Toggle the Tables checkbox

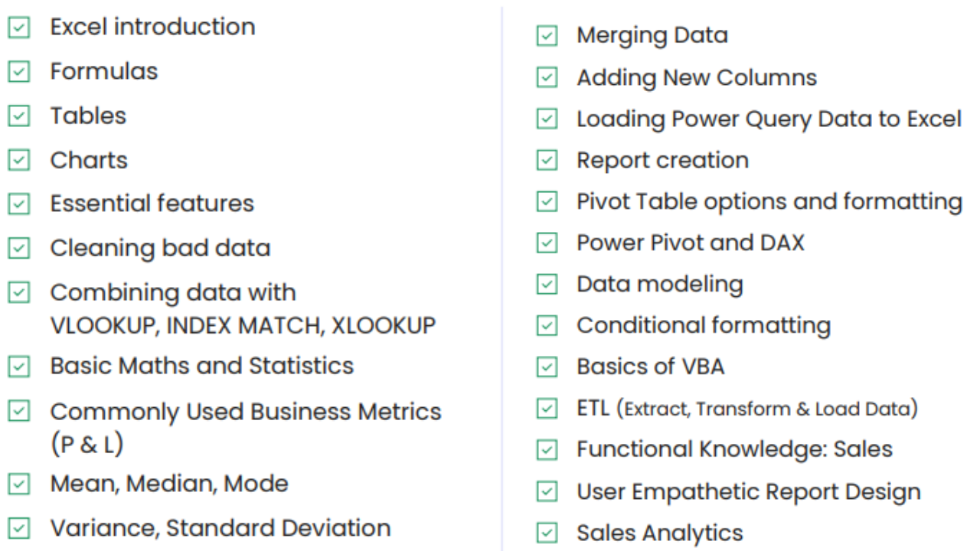(x=19, y=116)
